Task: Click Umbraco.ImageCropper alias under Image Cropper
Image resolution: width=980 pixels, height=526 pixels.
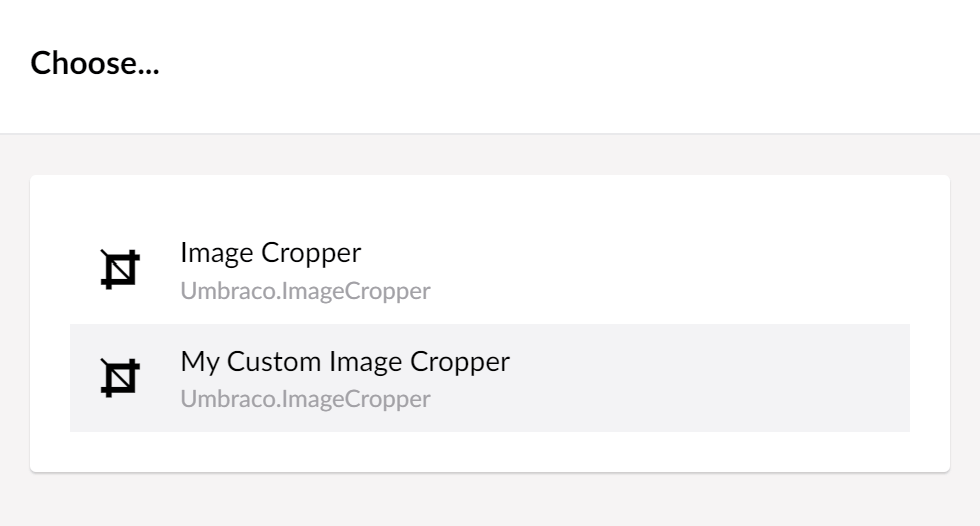Action: tap(305, 292)
